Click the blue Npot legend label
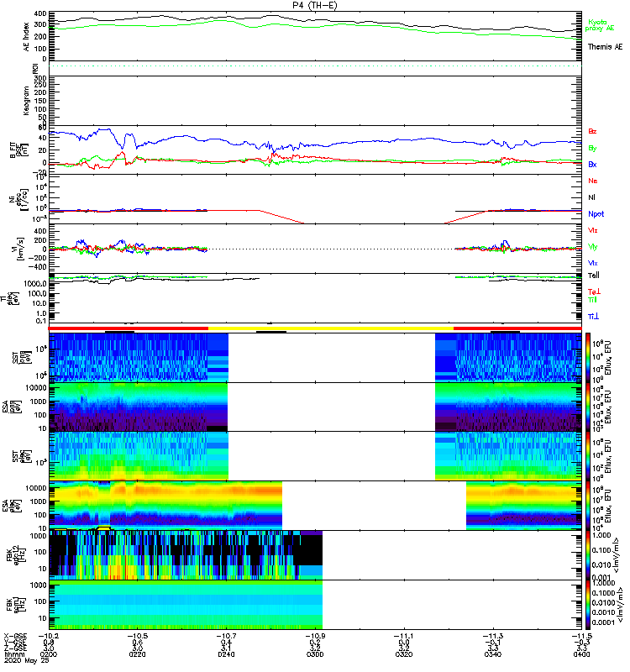The height and width of the screenshot is (672, 630). [x=596, y=214]
